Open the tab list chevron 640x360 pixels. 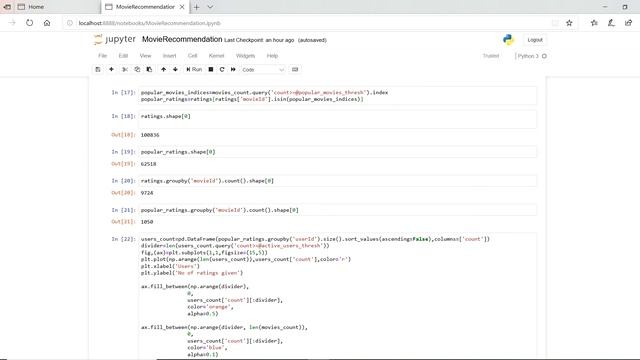tap(210, 7)
